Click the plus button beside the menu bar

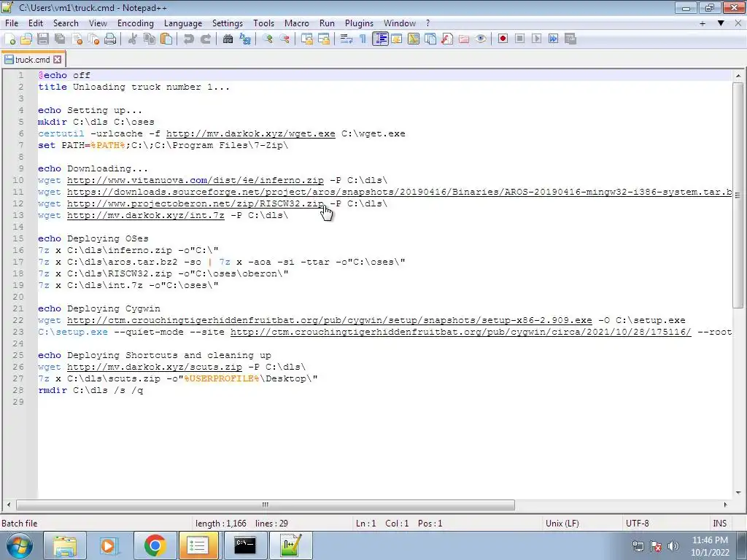(703, 23)
